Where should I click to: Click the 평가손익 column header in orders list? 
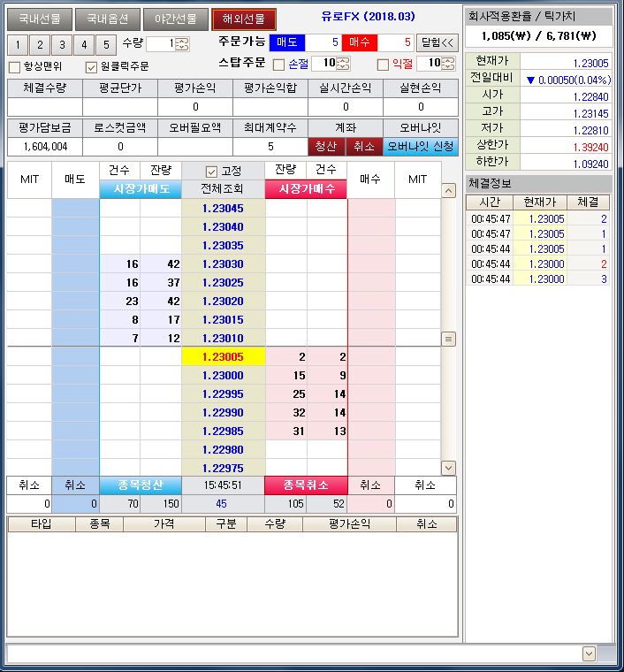click(x=349, y=524)
